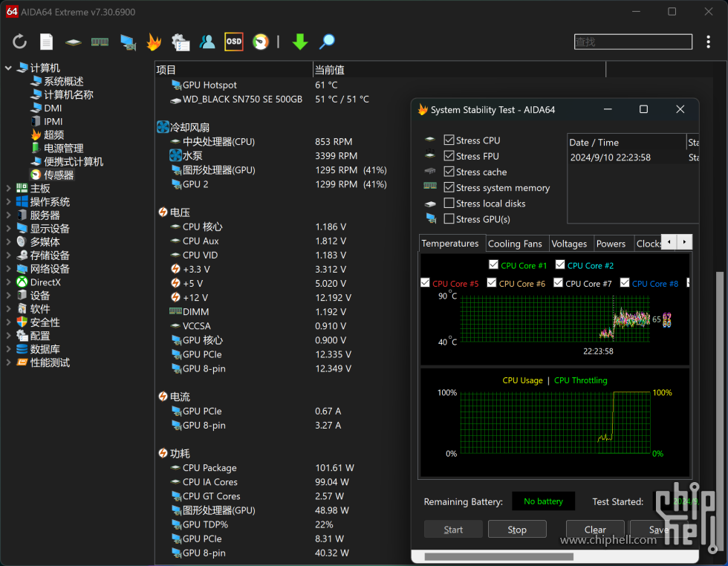Expand the DirectX tree node
This screenshot has width=728, height=566.
pyautogui.click(x=8, y=282)
